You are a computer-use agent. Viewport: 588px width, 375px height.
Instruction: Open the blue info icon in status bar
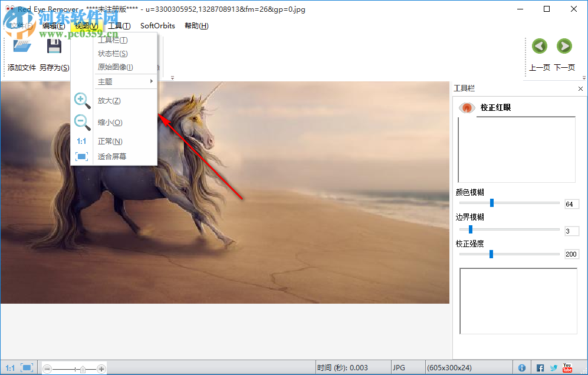[523, 367]
